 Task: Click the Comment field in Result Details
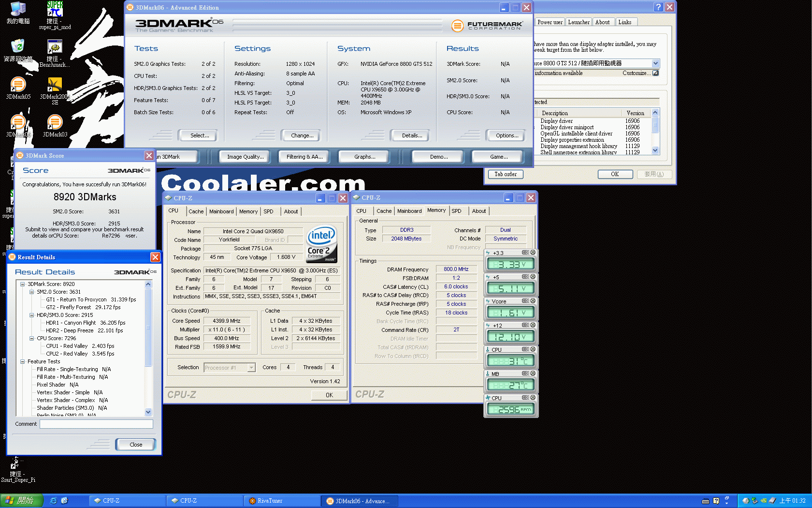pos(96,424)
